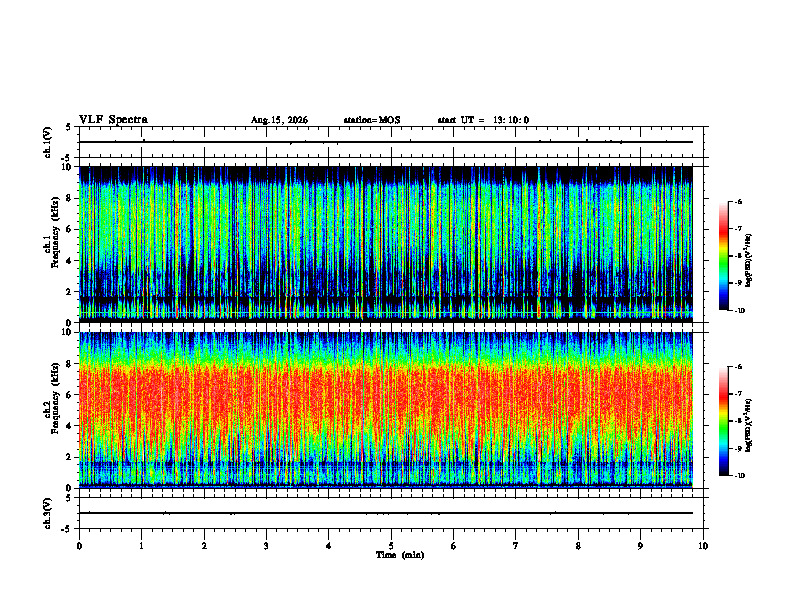Click the ch.1 frequency tick label "8"
Viewport: 792px width, 612px height.
click(70, 198)
